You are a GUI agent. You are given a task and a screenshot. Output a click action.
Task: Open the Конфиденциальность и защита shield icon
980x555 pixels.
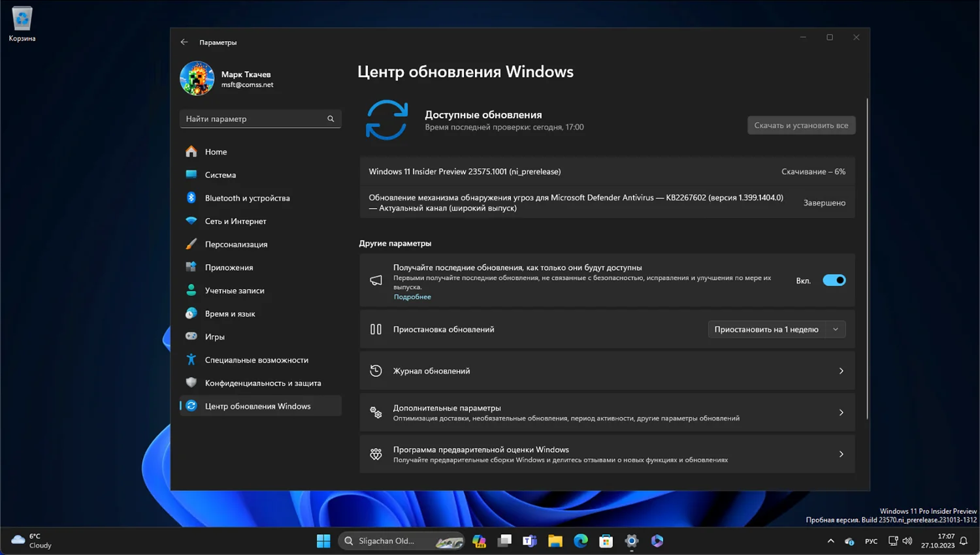(x=191, y=383)
